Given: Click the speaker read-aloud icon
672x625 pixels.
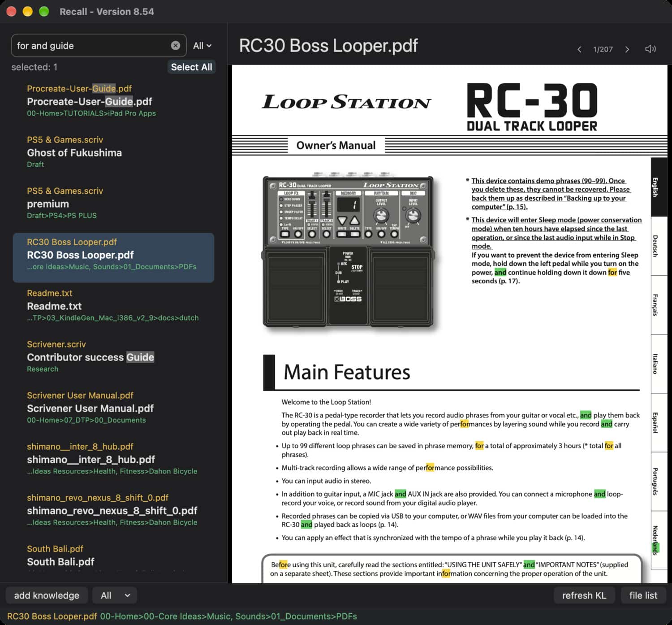Looking at the screenshot, I should coord(650,49).
